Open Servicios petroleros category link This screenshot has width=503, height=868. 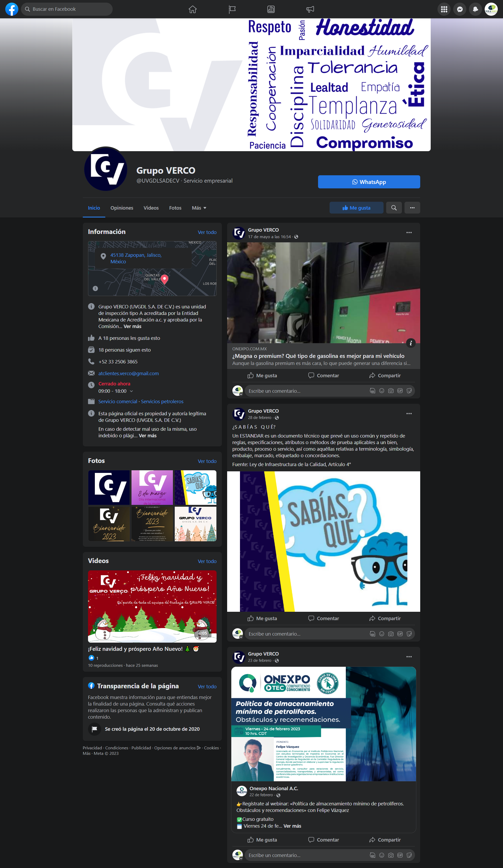[x=162, y=401]
